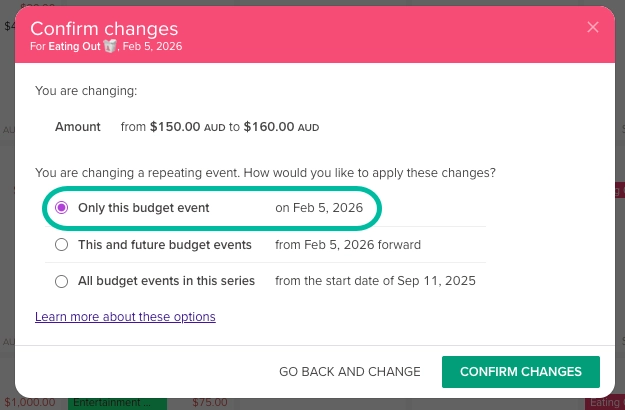Click the Confirm Changes button
Image resolution: width=625 pixels, height=410 pixels.
[520, 372]
